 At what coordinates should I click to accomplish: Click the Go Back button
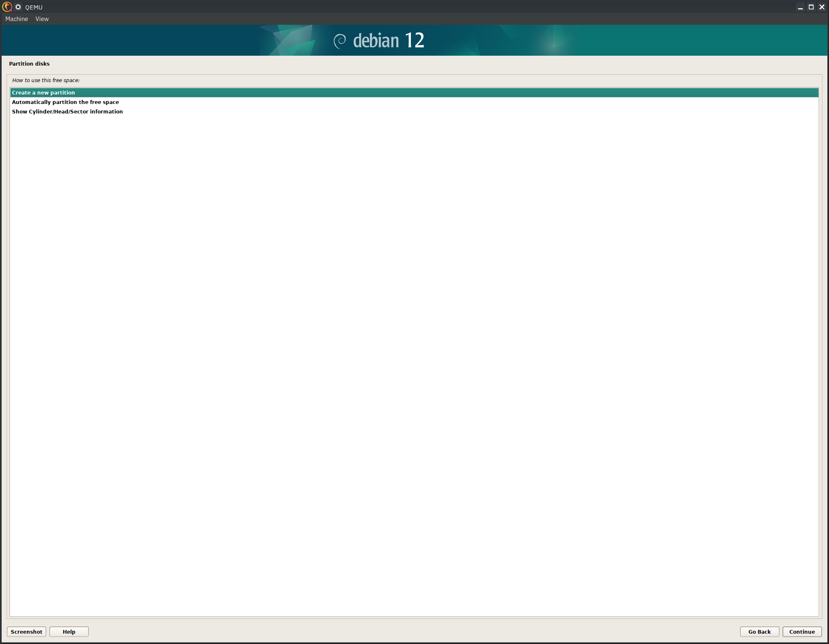click(759, 632)
